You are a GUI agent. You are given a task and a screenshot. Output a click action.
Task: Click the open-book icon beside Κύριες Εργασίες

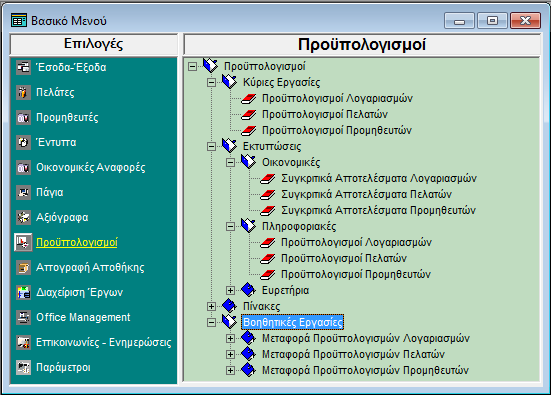coord(229,82)
